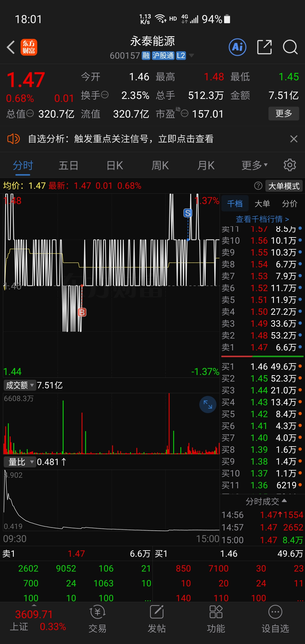
Task: Open the 更多 chart period dropdown
Action: point(255,165)
